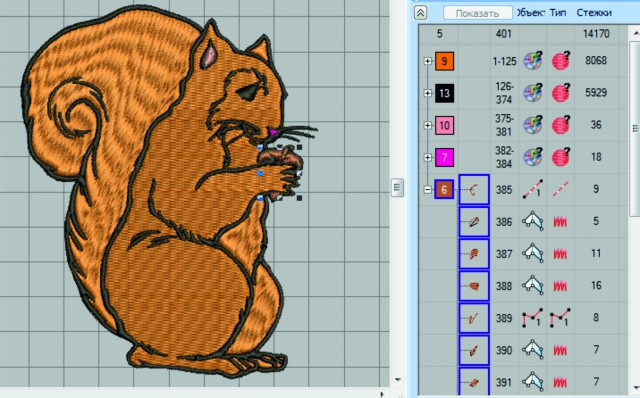The height and width of the screenshot is (398, 640).
Task: Click the polyline object icon in row 389
Action: point(533,318)
